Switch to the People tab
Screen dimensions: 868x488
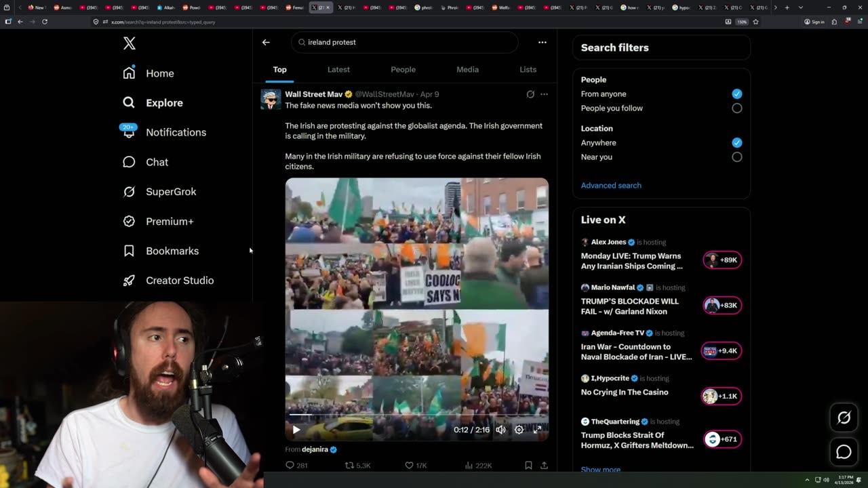[x=403, y=69]
